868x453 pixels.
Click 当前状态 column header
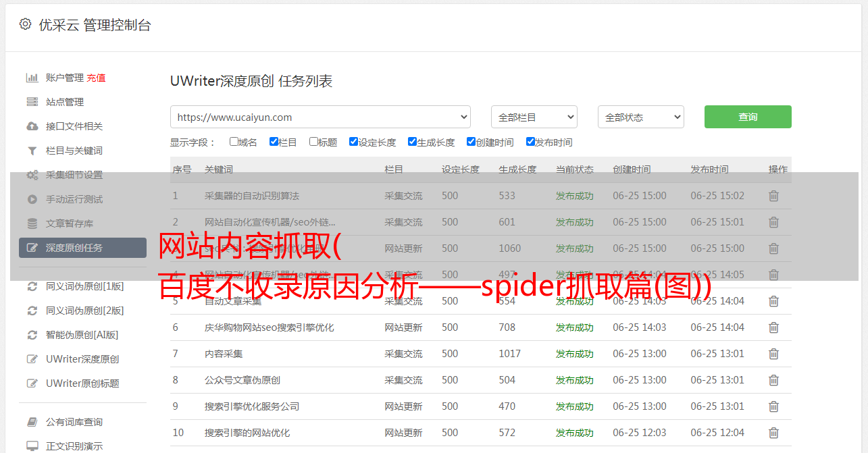(x=575, y=169)
